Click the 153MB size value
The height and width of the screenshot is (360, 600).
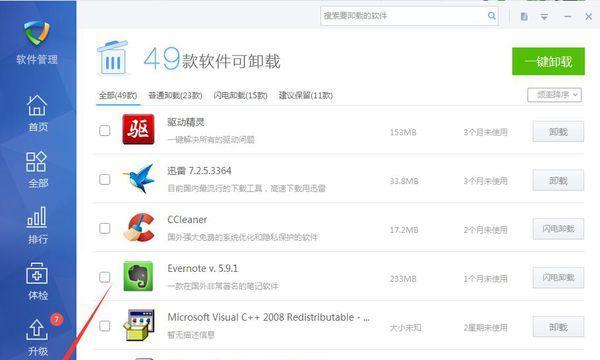coord(403,132)
